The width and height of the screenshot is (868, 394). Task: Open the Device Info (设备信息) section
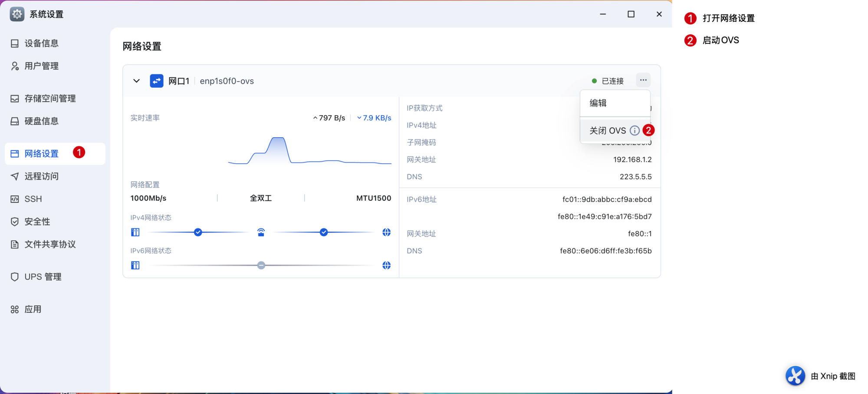click(x=41, y=43)
